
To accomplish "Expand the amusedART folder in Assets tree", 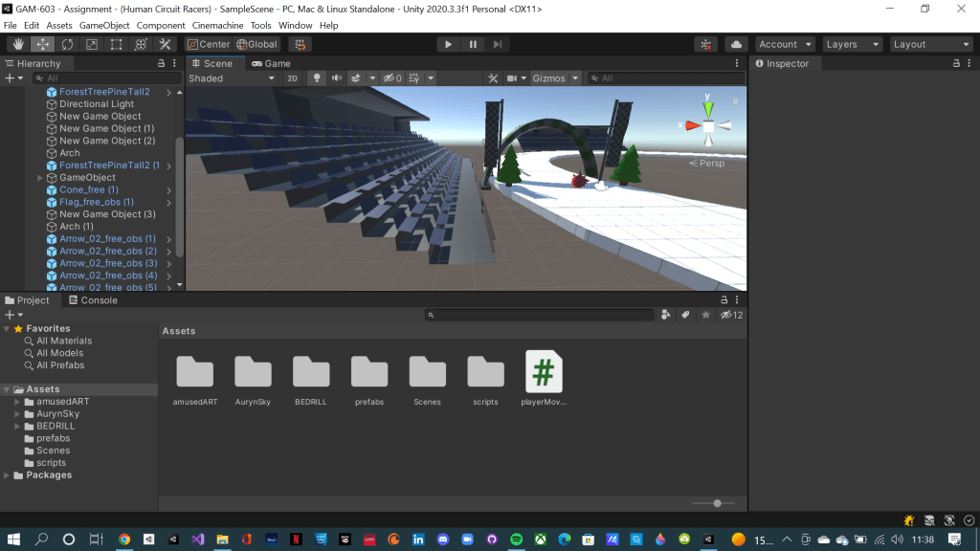I will click(x=17, y=402).
